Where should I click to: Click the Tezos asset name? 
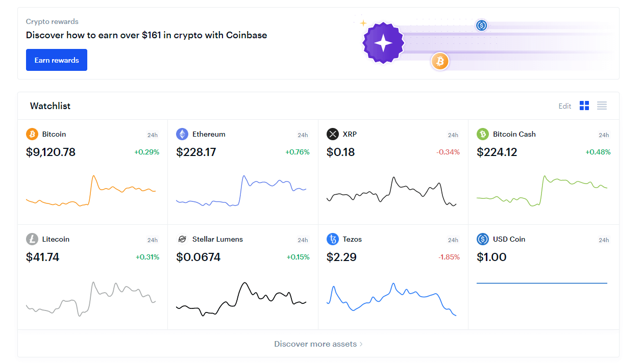[x=352, y=239]
